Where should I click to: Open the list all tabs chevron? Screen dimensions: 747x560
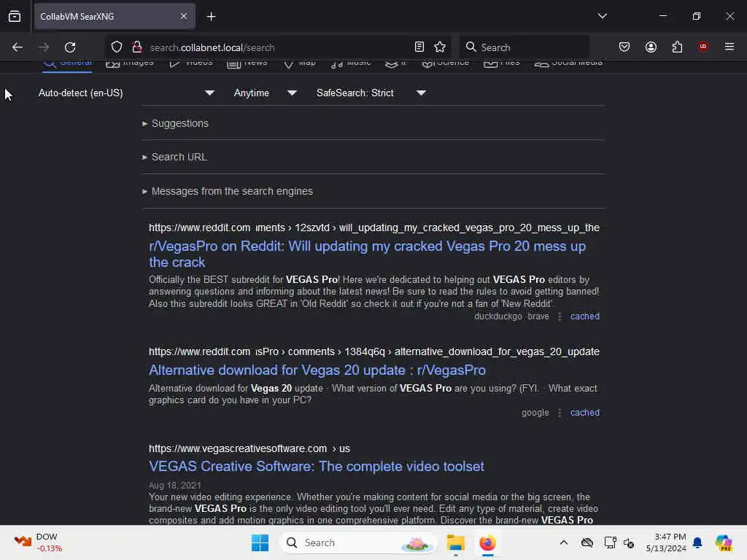pos(602,16)
